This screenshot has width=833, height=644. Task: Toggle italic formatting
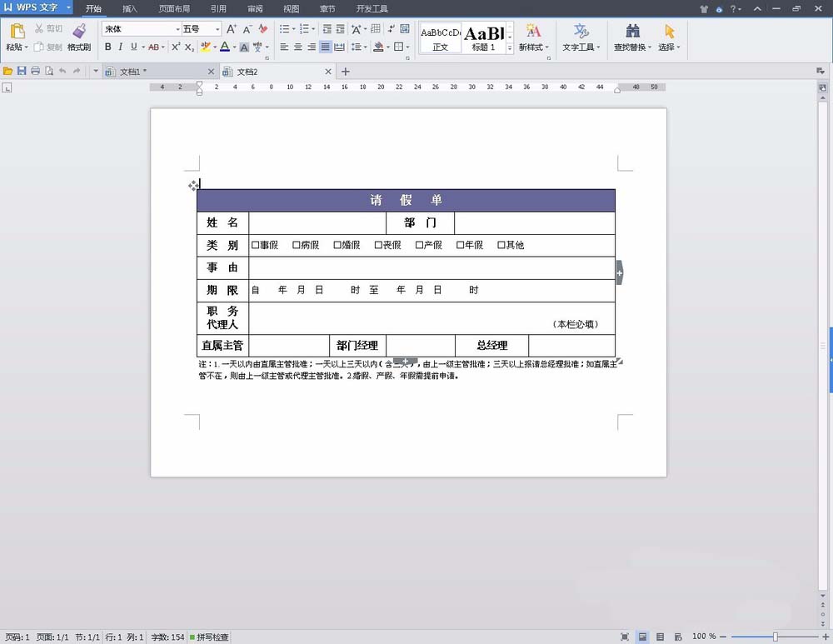pos(121,47)
